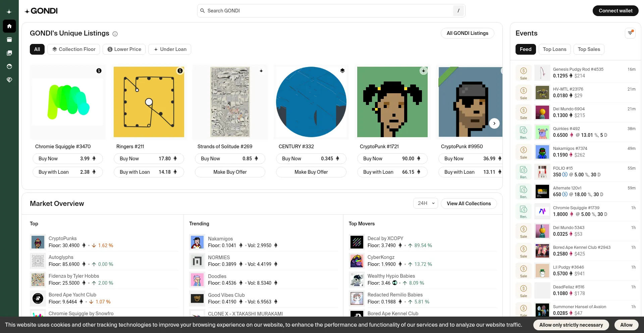Screen dimensions: 644x333
Task: Filter listings by Lower Price
Action: click(x=124, y=49)
